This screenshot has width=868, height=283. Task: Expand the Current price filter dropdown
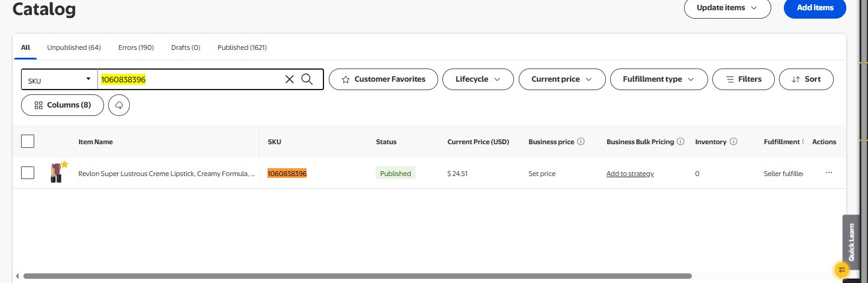tap(562, 79)
